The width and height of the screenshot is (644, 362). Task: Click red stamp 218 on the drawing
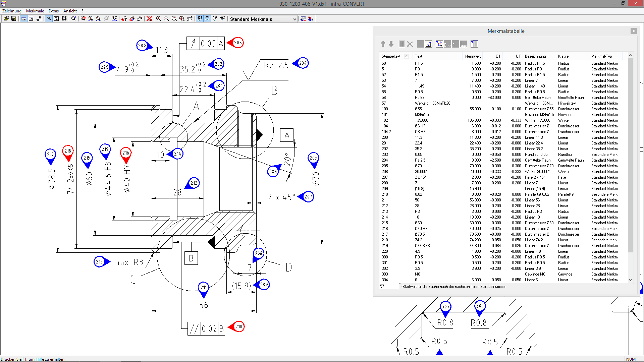[68, 151]
